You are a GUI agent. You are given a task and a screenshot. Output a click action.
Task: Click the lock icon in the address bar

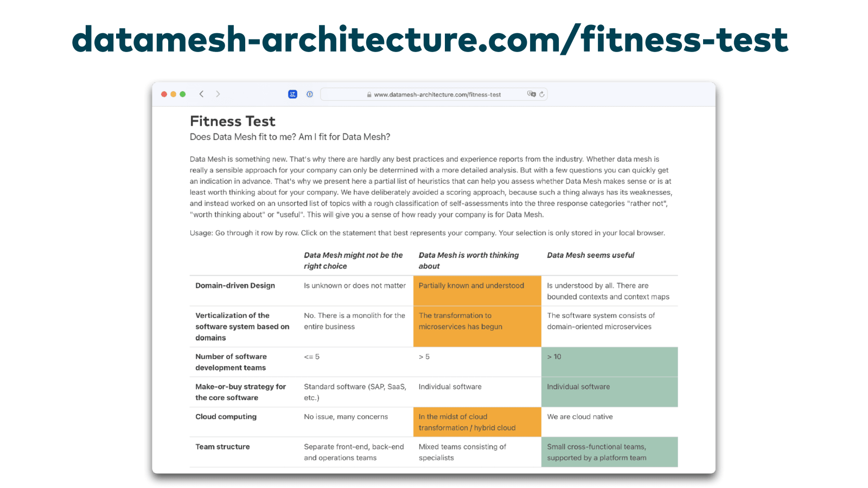(x=369, y=95)
